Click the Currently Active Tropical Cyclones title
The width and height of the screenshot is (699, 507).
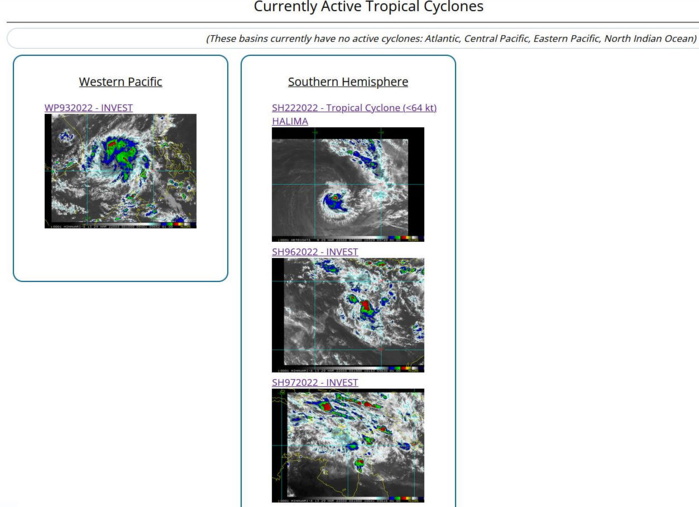pos(368,8)
